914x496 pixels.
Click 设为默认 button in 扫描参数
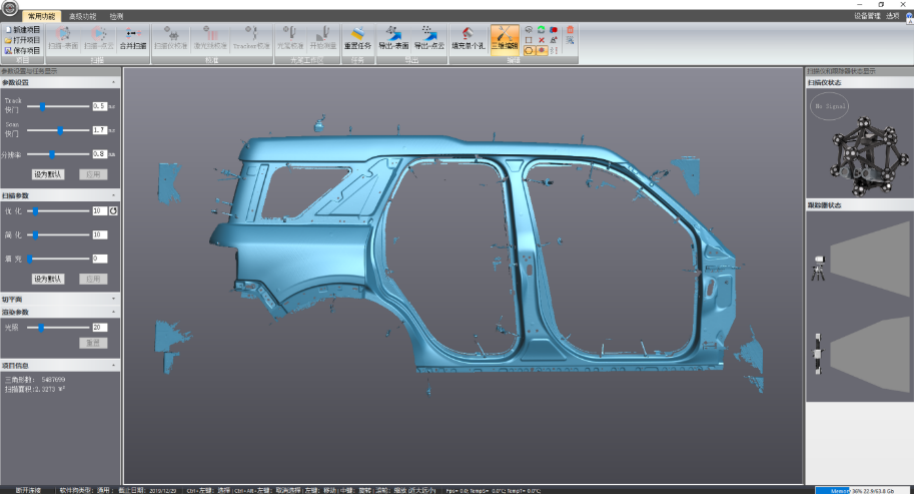tap(47, 278)
